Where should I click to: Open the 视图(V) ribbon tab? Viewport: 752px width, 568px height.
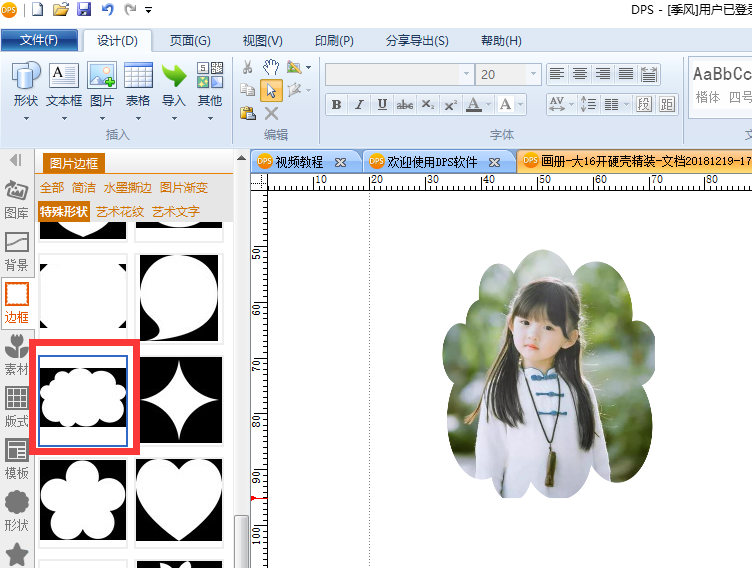coord(262,41)
